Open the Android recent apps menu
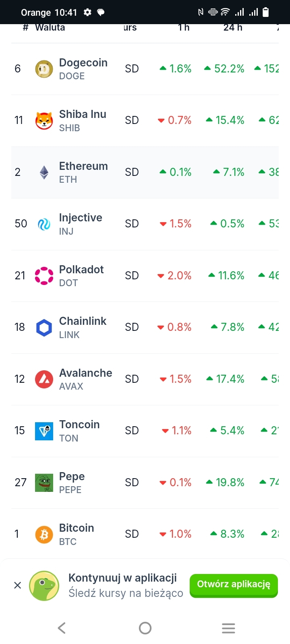The image size is (290, 644). 228,628
